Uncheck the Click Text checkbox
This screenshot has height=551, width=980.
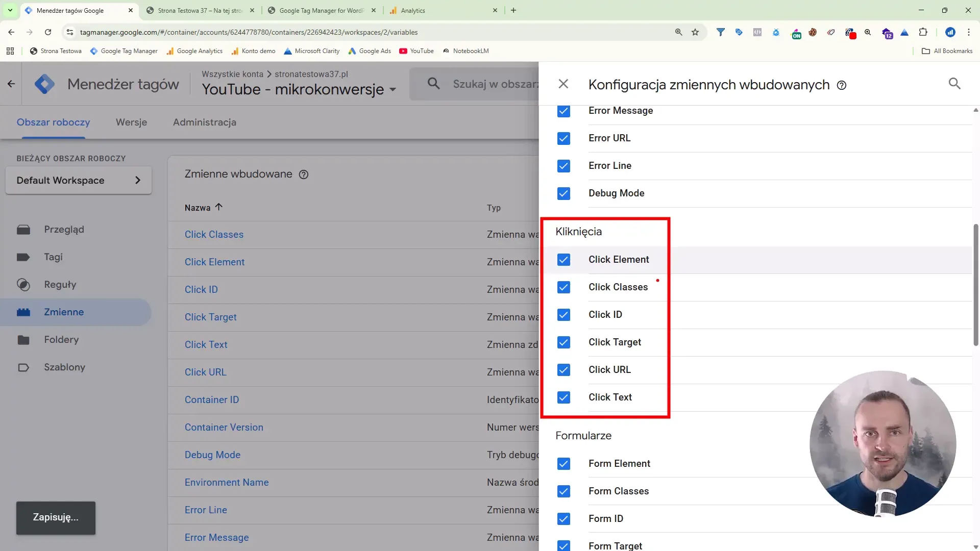[x=563, y=397]
